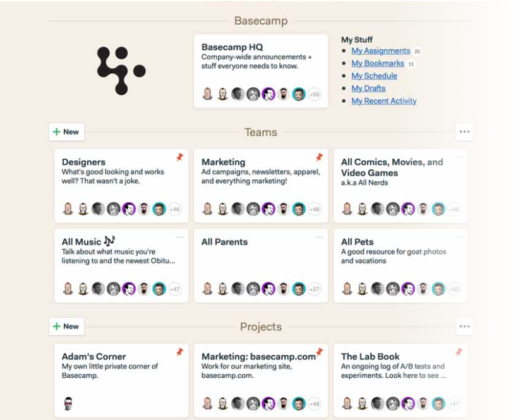Open All Music card options ellipsis
Viewport: 532px width, 420px height.
(180, 237)
